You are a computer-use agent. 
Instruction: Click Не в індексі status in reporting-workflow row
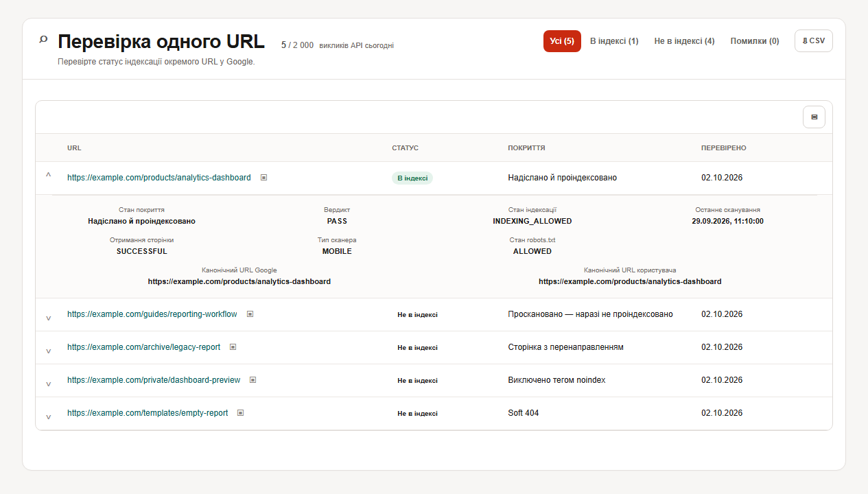click(417, 315)
